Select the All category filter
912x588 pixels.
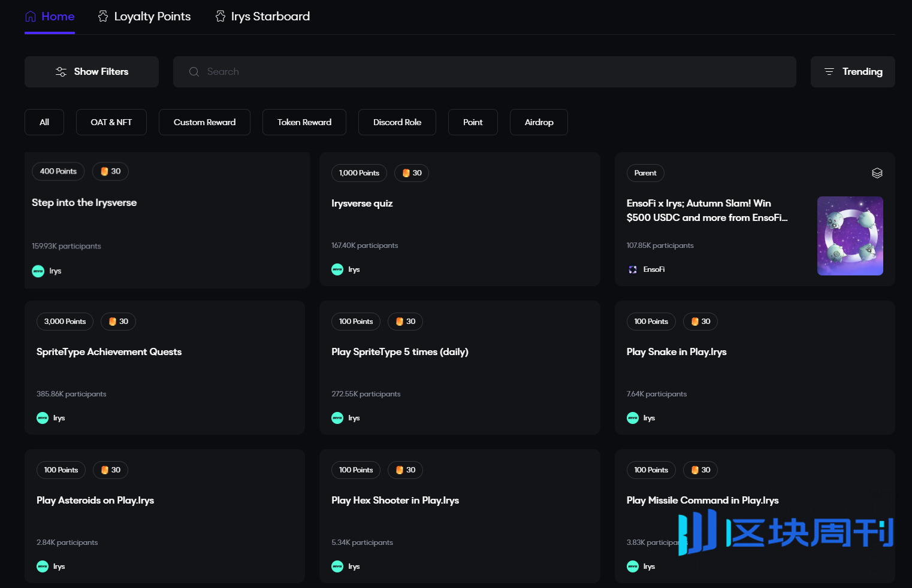tap(44, 122)
